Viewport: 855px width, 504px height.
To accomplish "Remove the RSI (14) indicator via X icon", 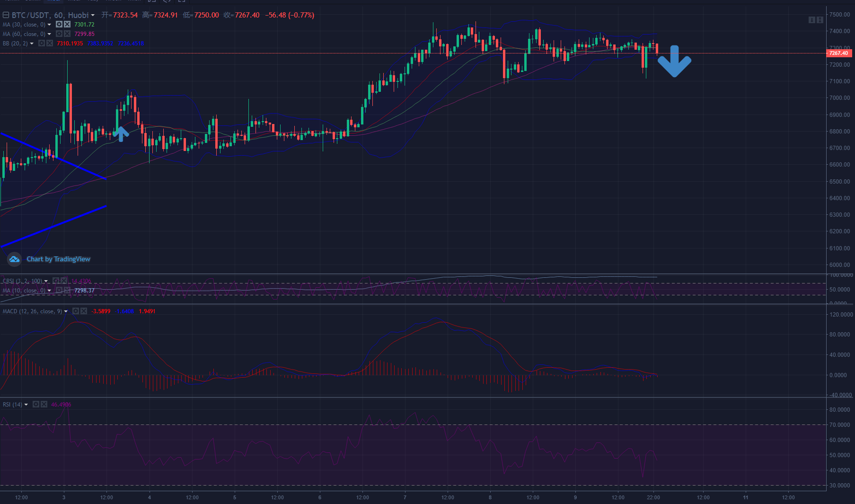I will point(44,404).
